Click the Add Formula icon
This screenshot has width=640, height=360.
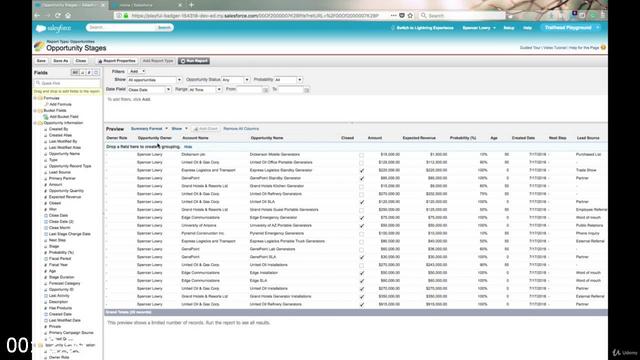pyautogui.click(x=46, y=104)
